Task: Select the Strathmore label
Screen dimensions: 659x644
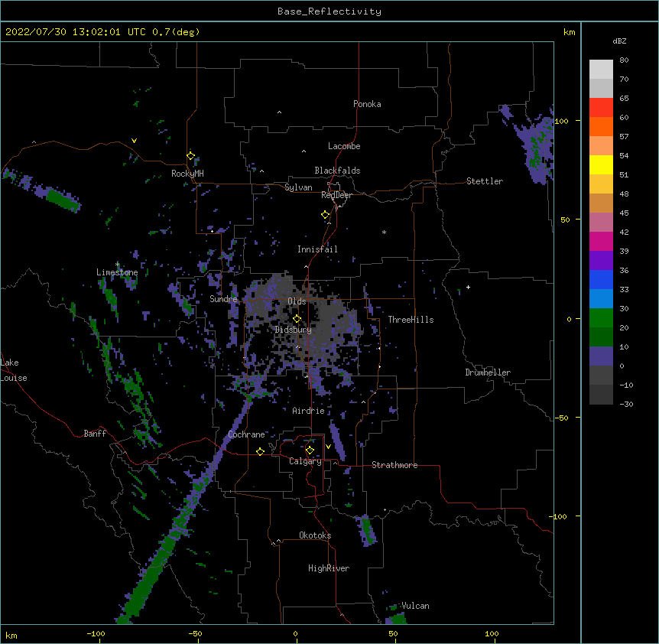Action: (394, 465)
